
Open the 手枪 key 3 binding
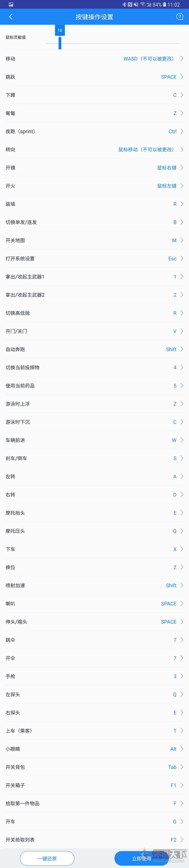[x=94, y=676]
